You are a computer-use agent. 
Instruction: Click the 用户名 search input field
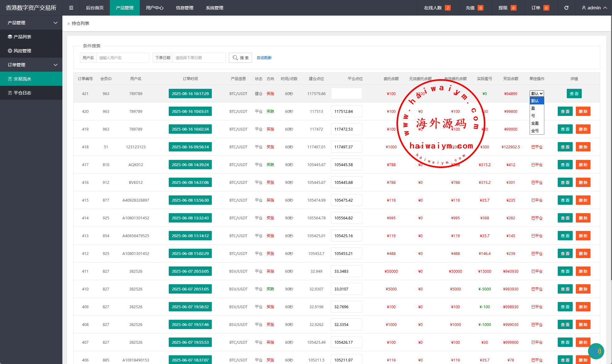123,58
